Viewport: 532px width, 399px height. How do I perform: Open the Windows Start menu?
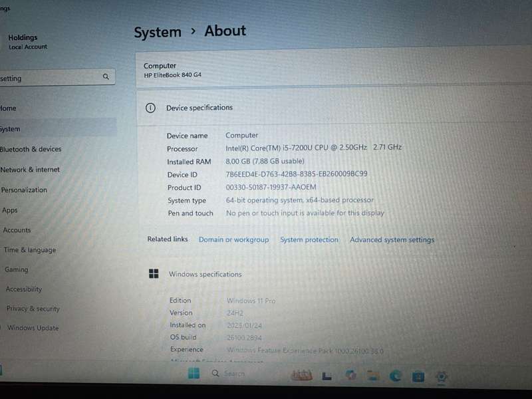pos(194,373)
